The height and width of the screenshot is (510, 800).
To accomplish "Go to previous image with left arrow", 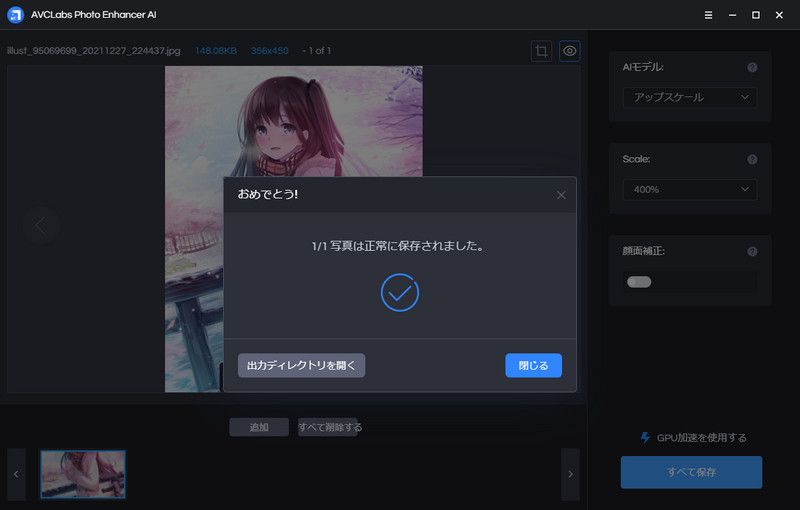I will tap(40, 225).
